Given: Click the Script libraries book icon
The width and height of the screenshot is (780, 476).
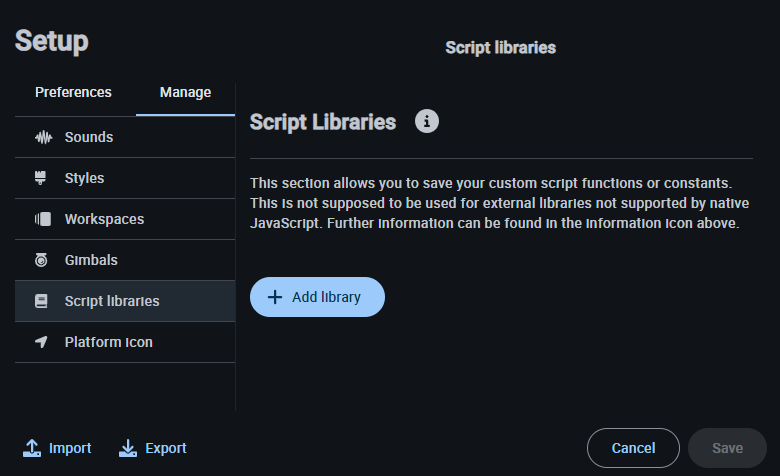Looking at the screenshot, I should [42, 301].
